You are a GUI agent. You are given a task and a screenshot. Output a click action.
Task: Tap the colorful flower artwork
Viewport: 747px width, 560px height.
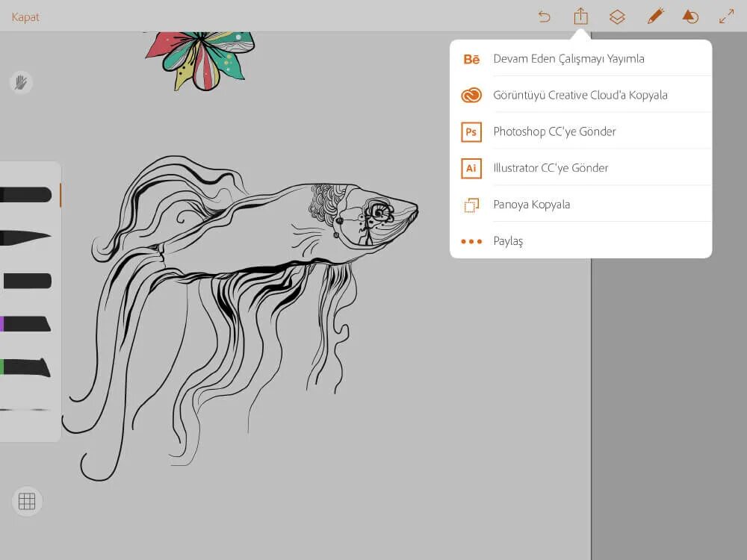(200, 61)
